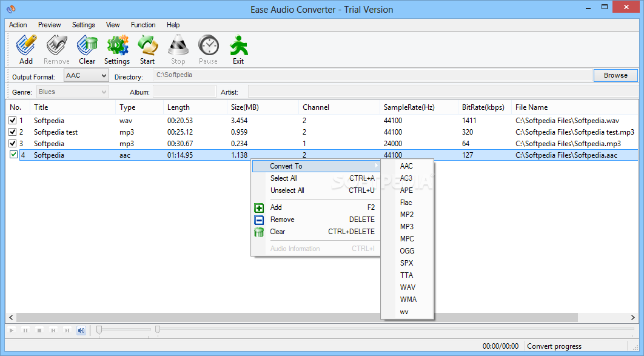Click the next track player button
This screenshot has width=644, height=356.
tap(67, 330)
